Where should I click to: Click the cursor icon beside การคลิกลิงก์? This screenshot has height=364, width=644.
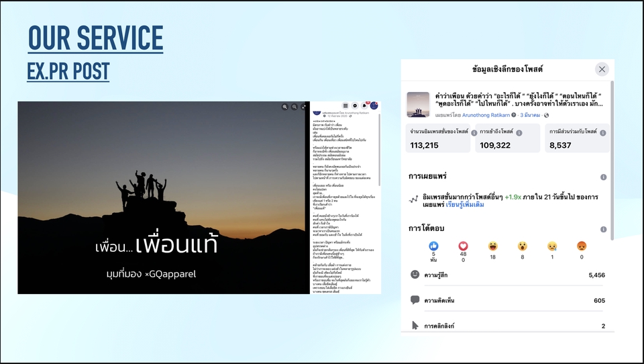[415, 325]
